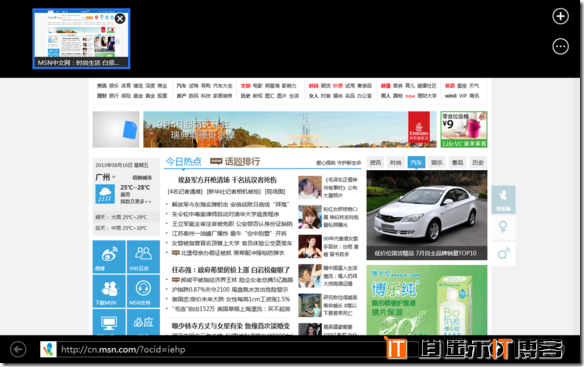Click the female symbol sidebar icon
The image size is (584, 367).
tap(503, 227)
